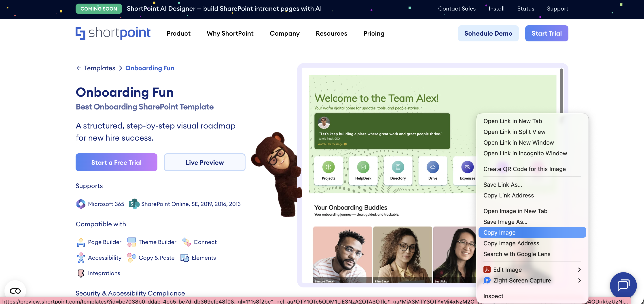Open Contact Sales link
The height and width of the screenshot is (304, 644).
click(x=457, y=9)
